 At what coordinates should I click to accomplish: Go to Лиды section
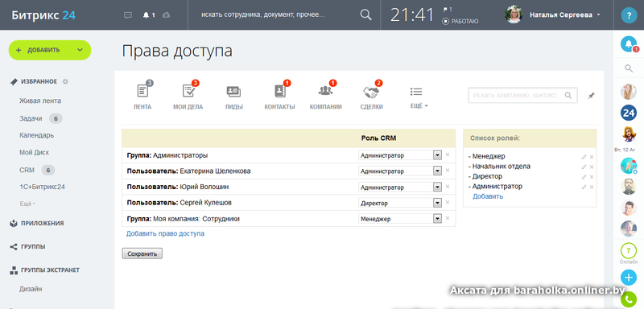pyautogui.click(x=233, y=97)
